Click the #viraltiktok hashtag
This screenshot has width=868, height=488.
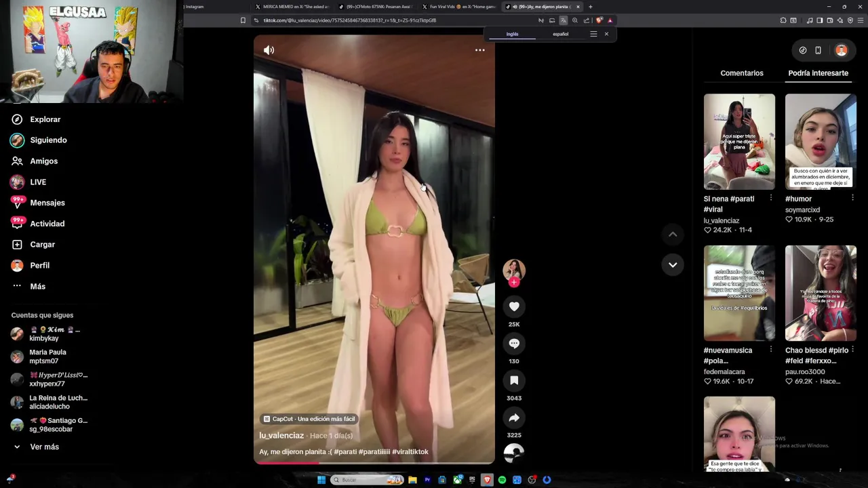tap(410, 452)
